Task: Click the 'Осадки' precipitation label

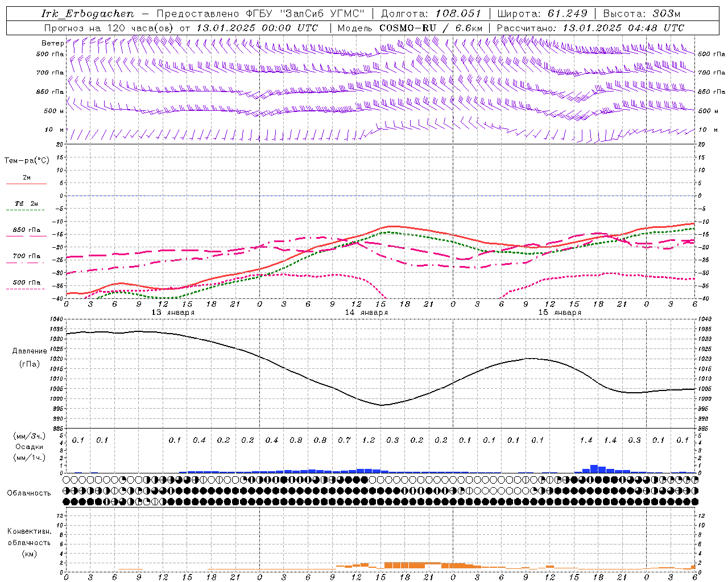Action: (30, 447)
